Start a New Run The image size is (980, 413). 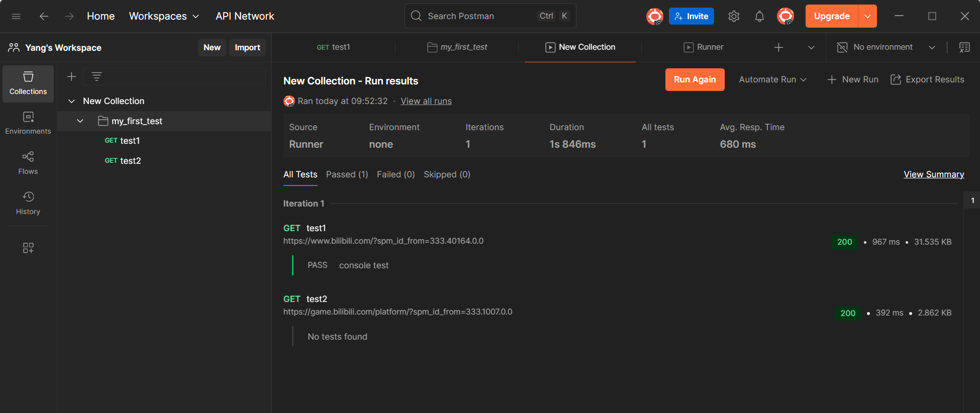click(853, 79)
